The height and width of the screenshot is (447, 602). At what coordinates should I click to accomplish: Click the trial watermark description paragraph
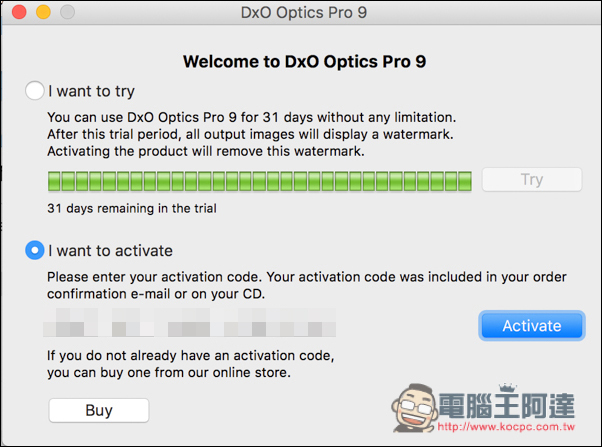click(251, 134)
